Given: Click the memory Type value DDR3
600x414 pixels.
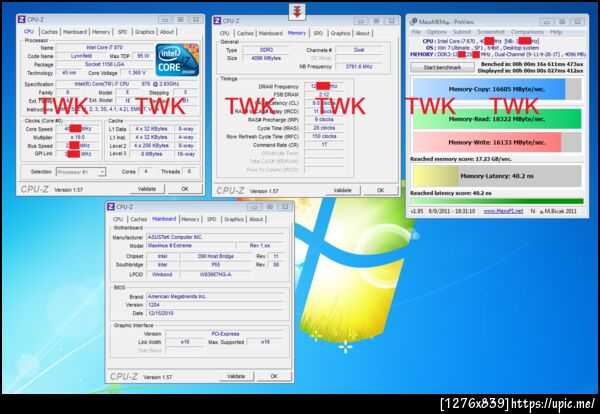Looking at the screenshot, I should [x=266, y=50].
